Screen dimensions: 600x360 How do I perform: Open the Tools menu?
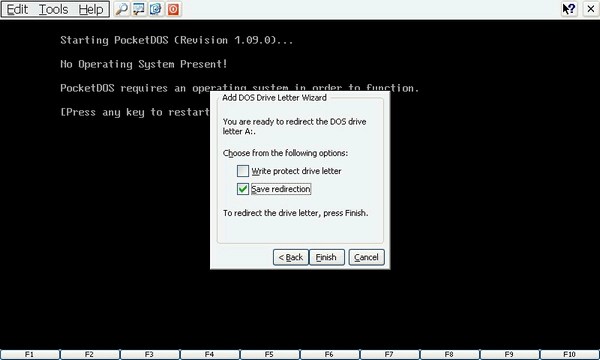(54, 9)
